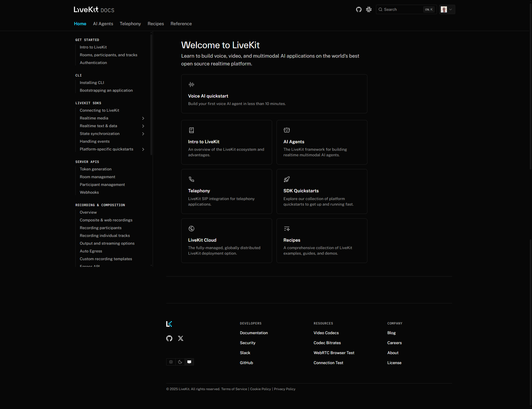Switch to dark theme (moon icon)
Image resolution: width=532 pixels, height=409 pixels.
click(180, 362)
